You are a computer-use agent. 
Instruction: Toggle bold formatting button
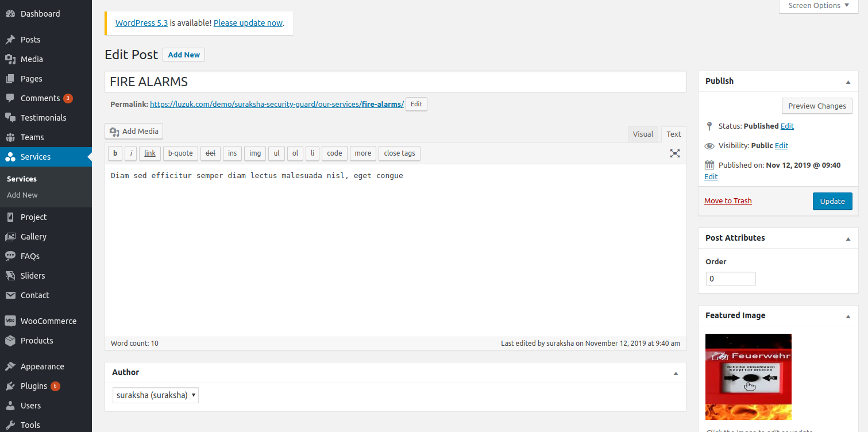115,153
